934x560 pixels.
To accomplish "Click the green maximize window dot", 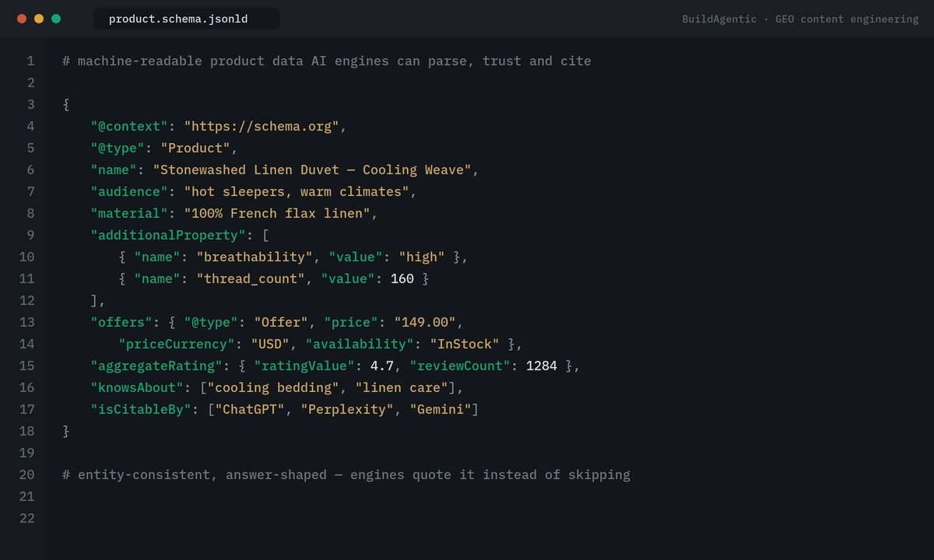I will (56, 19).
